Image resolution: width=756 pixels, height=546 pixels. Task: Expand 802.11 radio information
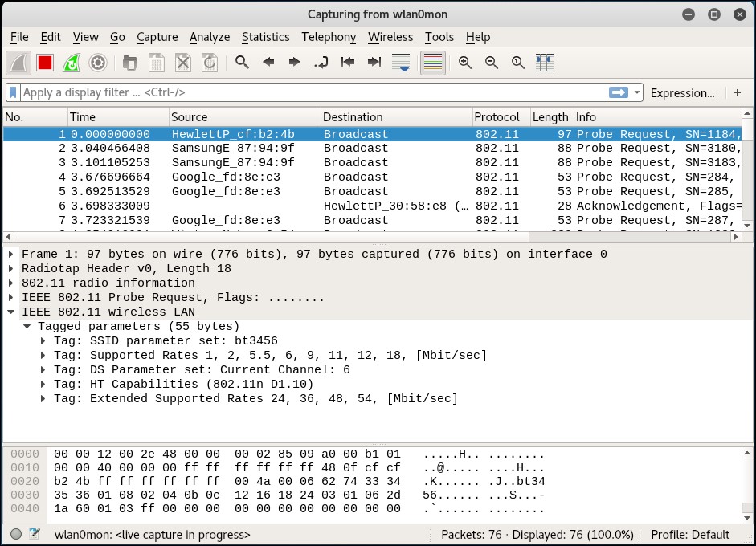pyautogui.click(x=11, y=283)
